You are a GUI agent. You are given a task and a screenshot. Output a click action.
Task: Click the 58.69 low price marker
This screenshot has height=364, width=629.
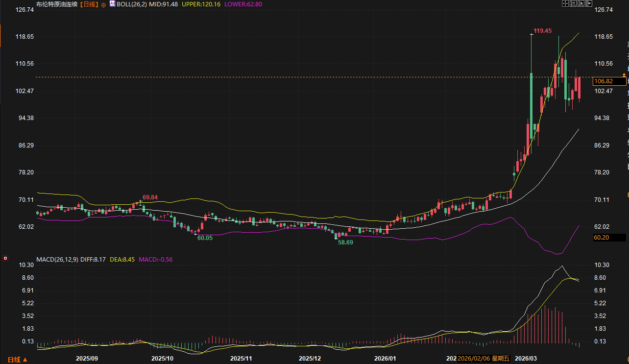point(345,242)
